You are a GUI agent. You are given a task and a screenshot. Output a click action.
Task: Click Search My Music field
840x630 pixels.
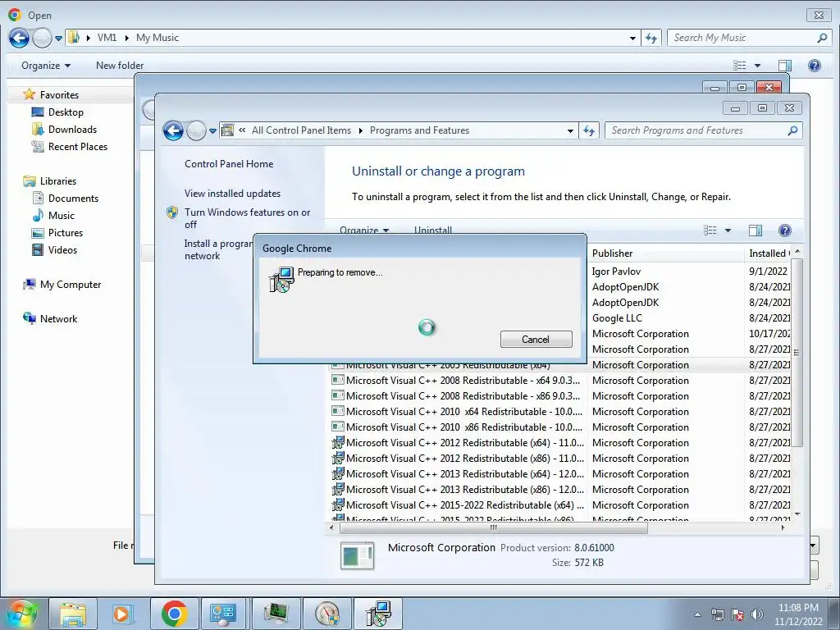[743, 38]
